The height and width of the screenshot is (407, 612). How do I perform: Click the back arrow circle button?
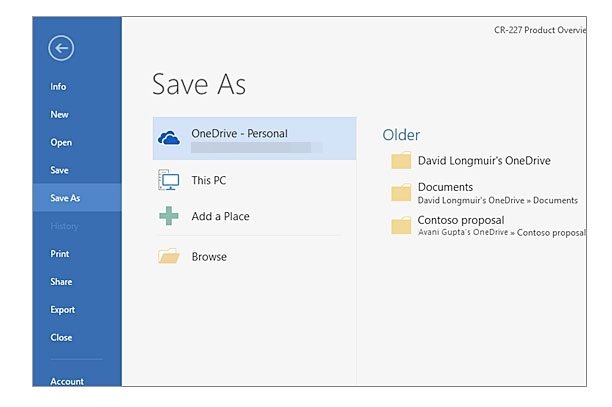pos(61,48)
